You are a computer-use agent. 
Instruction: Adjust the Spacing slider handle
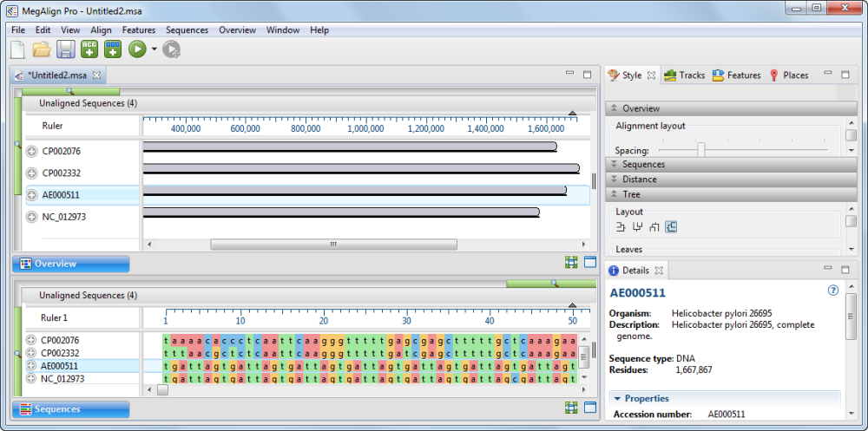tap(700, 150)
